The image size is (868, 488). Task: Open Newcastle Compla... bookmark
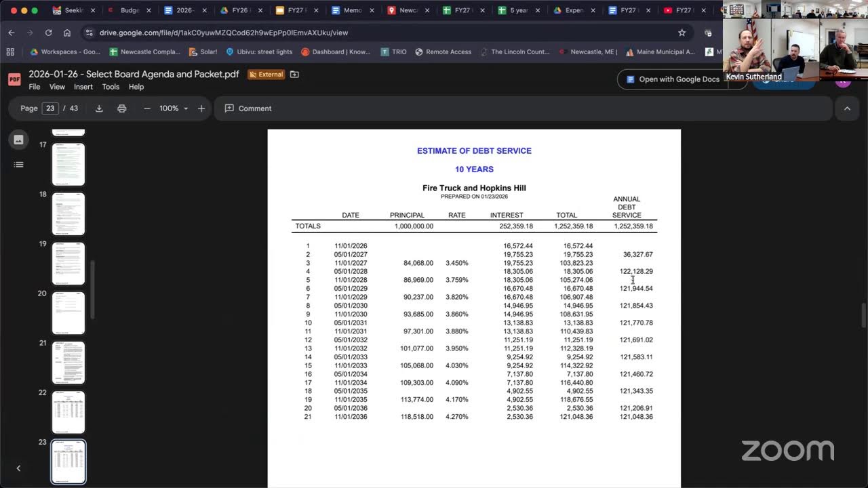tap(144, 52)
